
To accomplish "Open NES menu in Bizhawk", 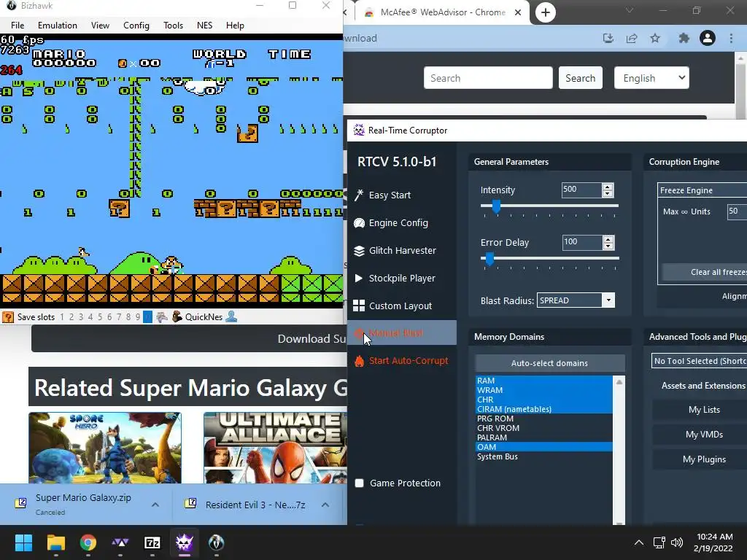I will coord(205,26).
